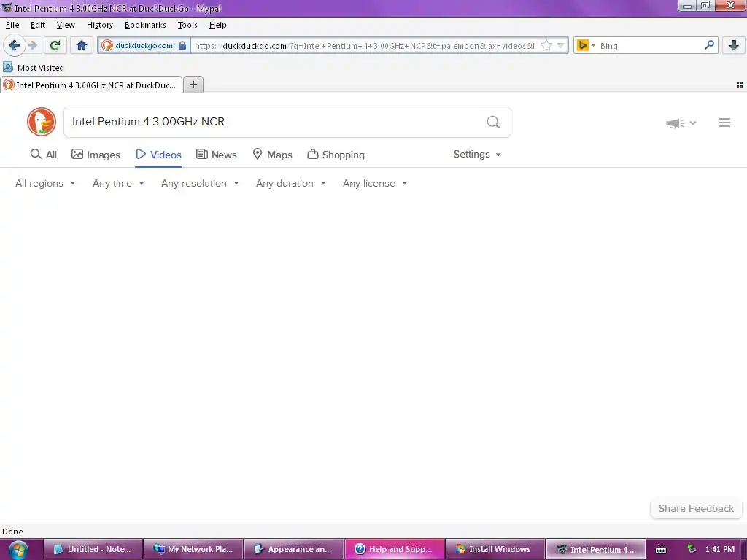Select the Videos results tab

pos(158,155)
